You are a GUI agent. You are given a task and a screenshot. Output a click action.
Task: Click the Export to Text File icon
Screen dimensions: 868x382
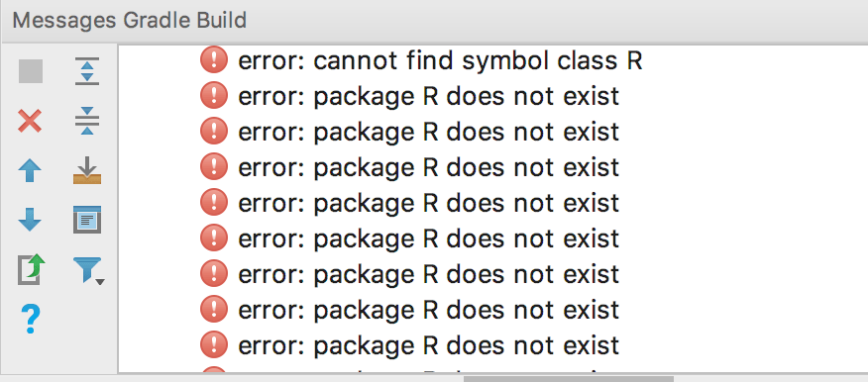coord(31,269)
